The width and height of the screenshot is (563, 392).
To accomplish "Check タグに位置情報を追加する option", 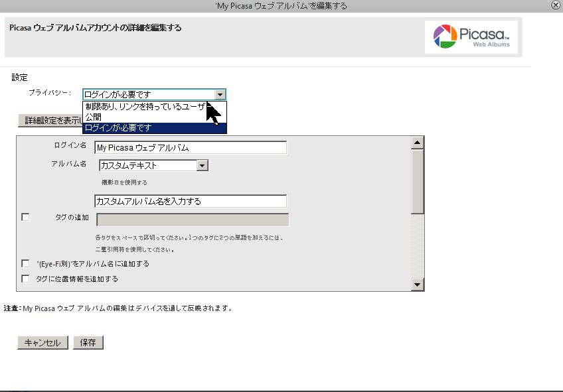I will tap(25, 279).
